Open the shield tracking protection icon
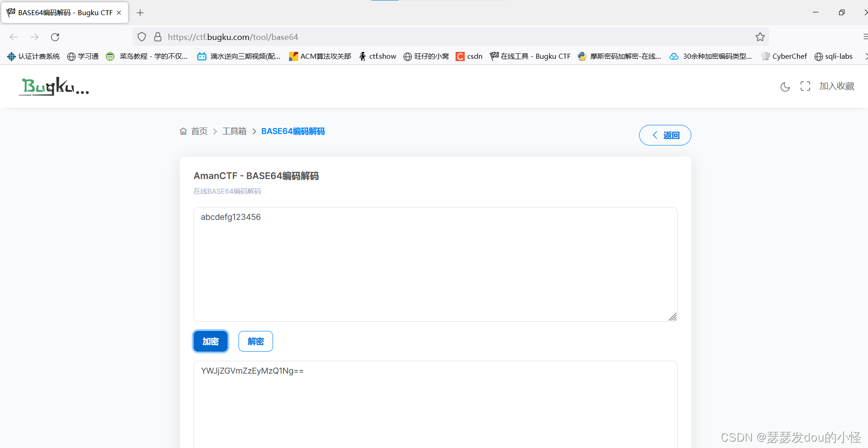 (x=142, y=37)
